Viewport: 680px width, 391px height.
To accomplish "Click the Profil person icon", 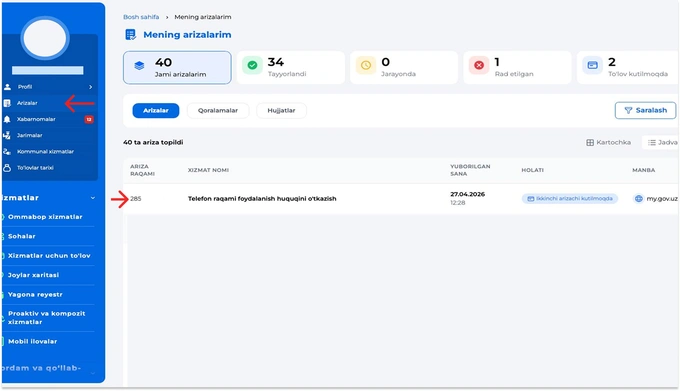I will click(7, 87).
